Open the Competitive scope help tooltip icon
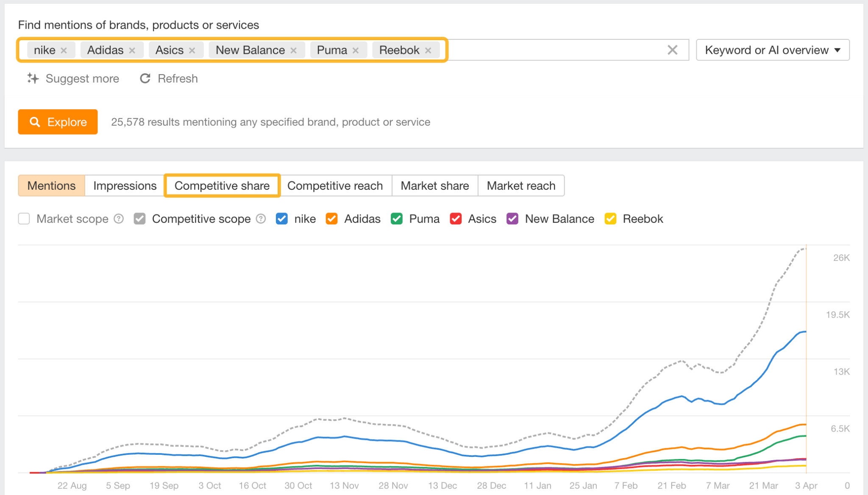Image resolution: width=868 pixels, height=495 pixels. [261, 218]
